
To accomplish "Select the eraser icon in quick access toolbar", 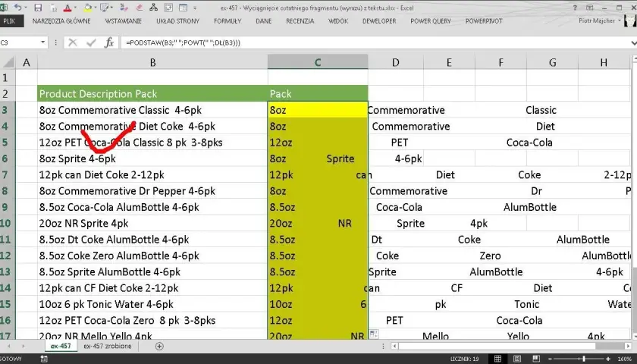I will tap(139, 8).
